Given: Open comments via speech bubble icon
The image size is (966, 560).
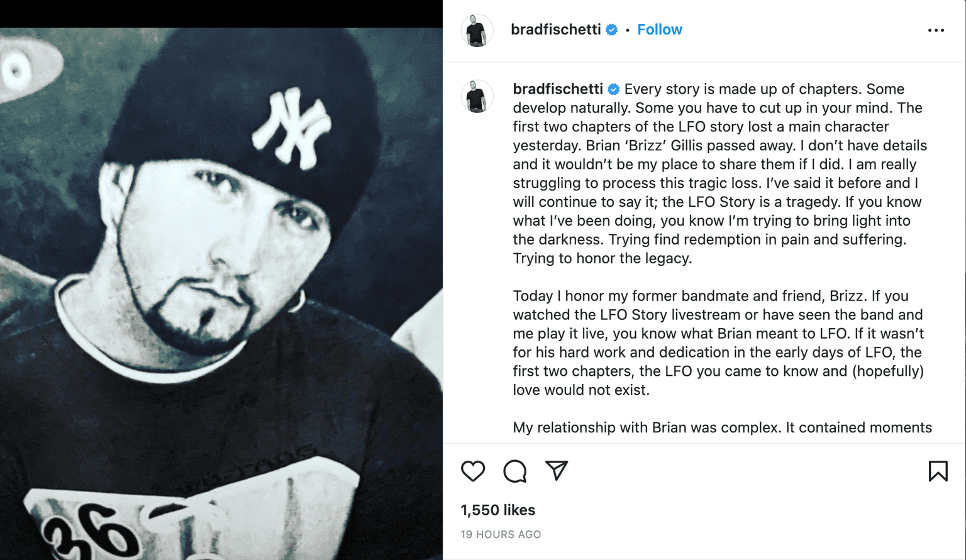Looking at the screenshot, I should (514, 471).
